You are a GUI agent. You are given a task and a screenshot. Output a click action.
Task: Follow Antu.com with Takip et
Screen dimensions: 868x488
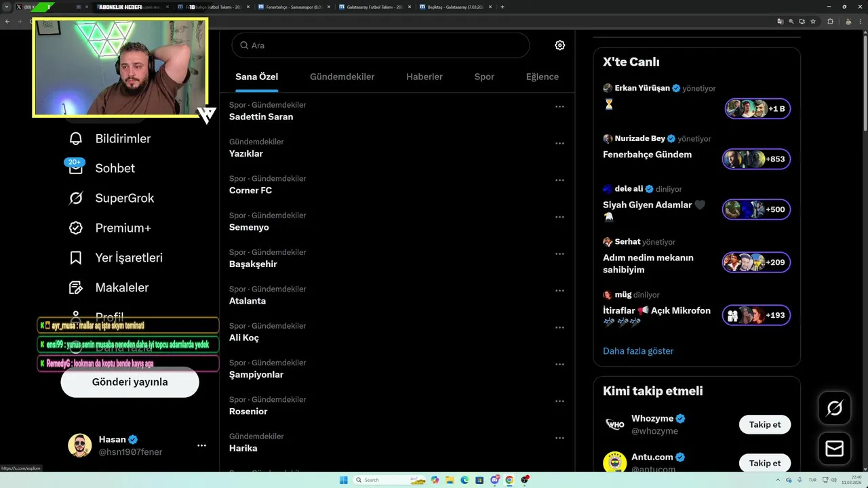point(765,463)
